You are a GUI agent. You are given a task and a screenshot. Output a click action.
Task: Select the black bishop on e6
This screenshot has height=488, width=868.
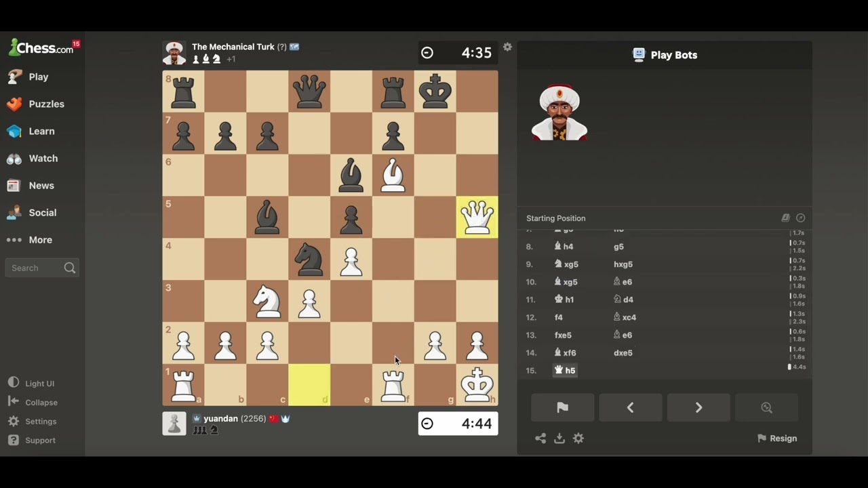point(351,176)
